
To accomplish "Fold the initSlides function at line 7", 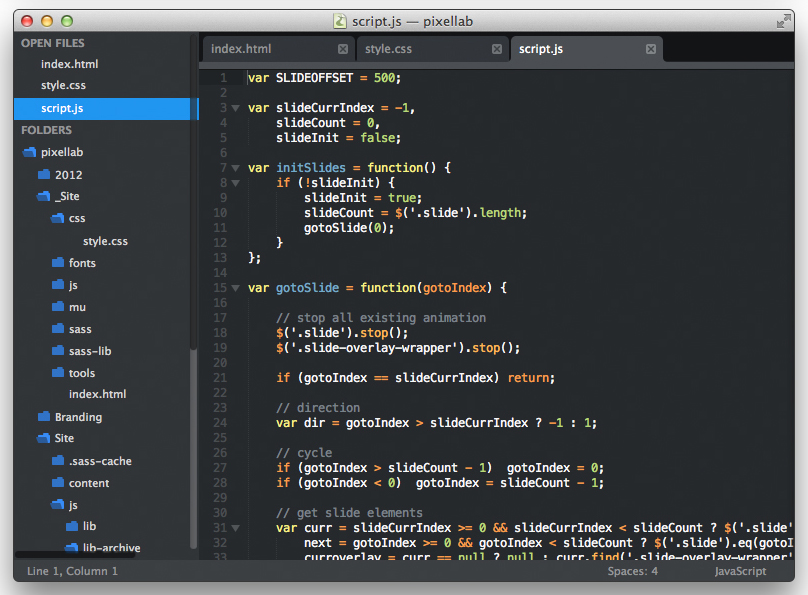I will click(236, 168).
